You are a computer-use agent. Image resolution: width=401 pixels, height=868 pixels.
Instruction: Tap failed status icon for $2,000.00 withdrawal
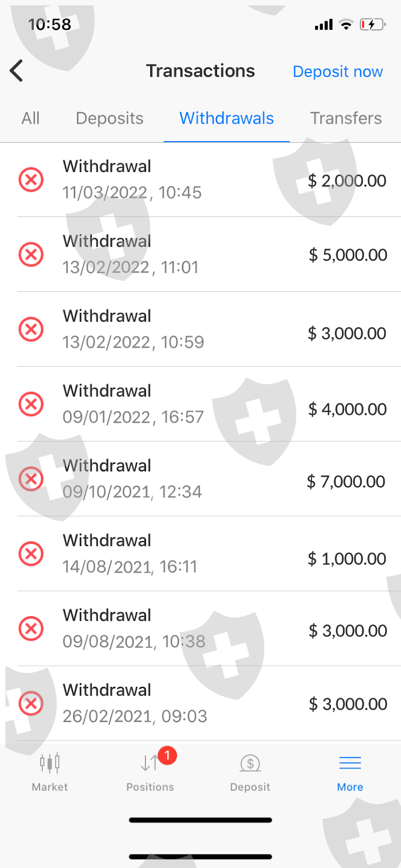coord(31,180)
